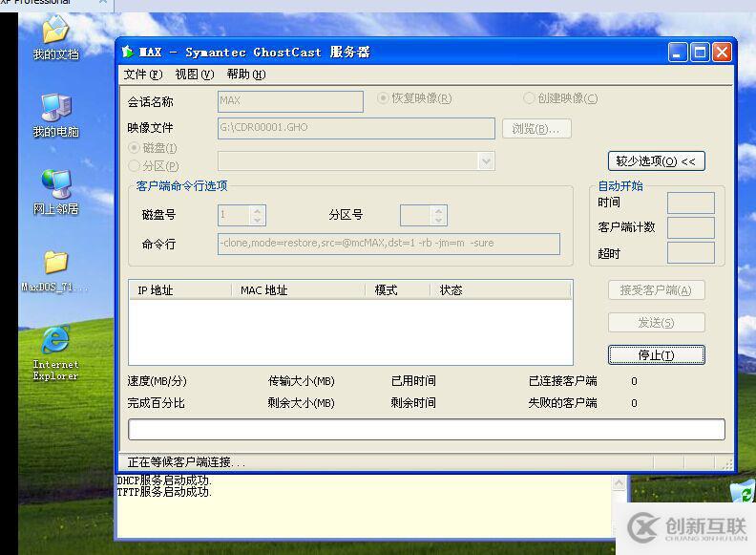This screenshot has height=555, width=756.
Task: Click the 接受客户端(A) button
Action: point(656,290)
